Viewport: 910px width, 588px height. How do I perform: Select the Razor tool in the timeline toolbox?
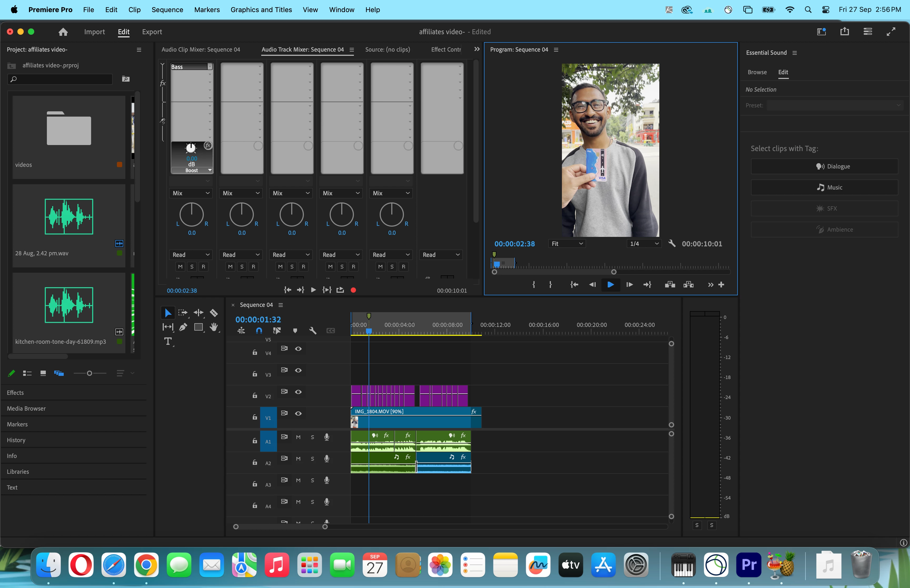click(214, 313)
